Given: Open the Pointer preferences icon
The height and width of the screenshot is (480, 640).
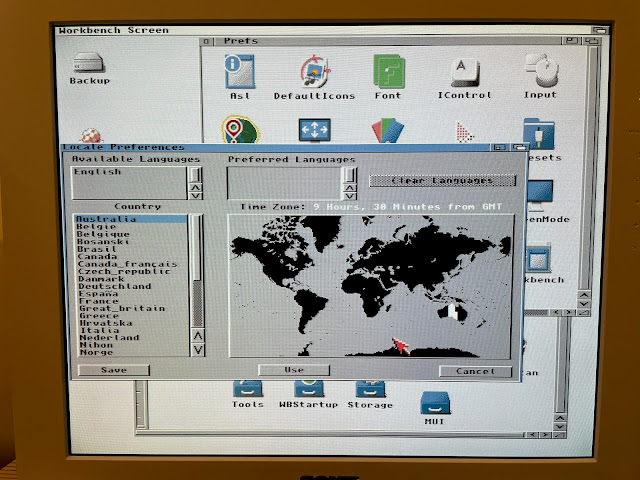Looking at the screenshot, I should point(464,132).
